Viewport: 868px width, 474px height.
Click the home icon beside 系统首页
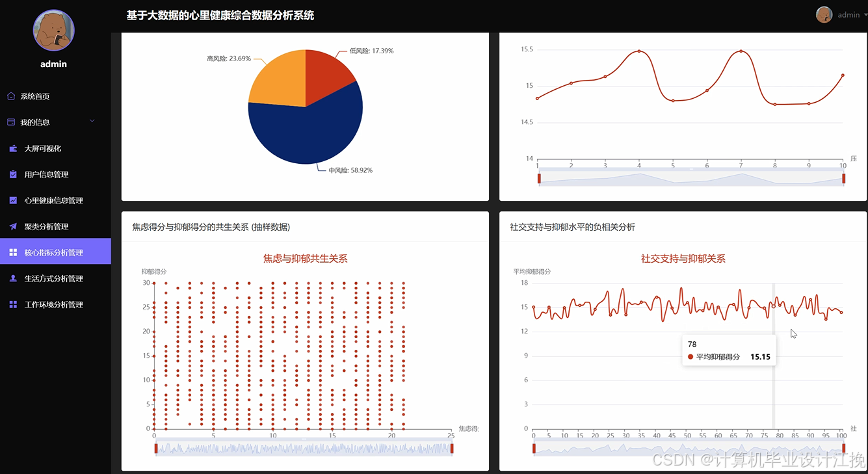11,96
